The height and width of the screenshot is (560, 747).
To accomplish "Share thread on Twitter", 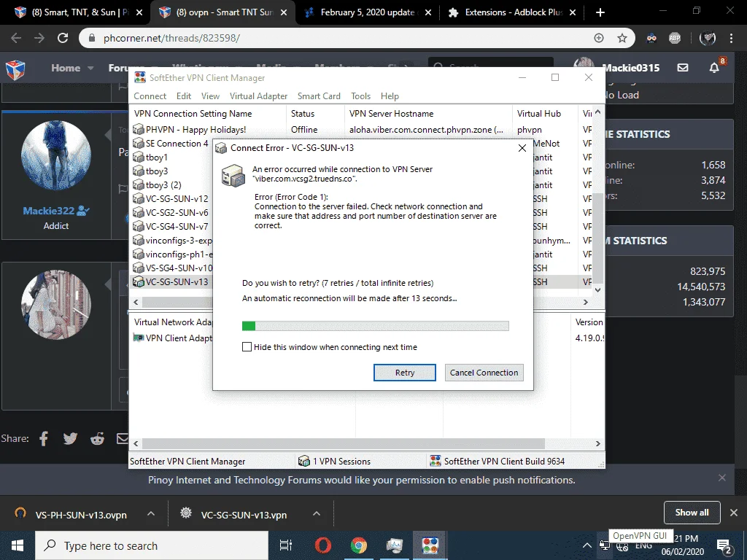I will click(70, 438).
